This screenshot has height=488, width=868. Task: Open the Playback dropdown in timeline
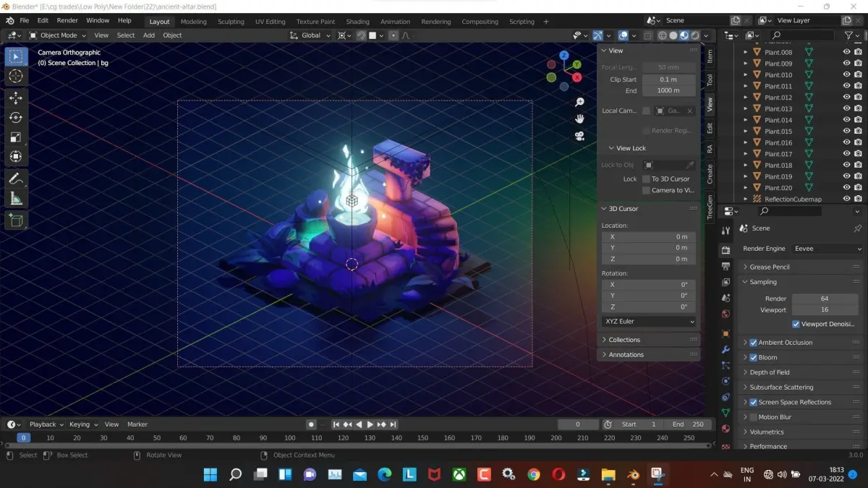pyautogui.click(x=46, y=424)
